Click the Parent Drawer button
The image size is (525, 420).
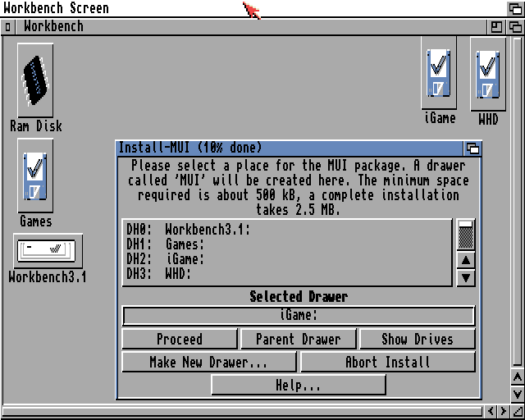[x=299, y=339]
